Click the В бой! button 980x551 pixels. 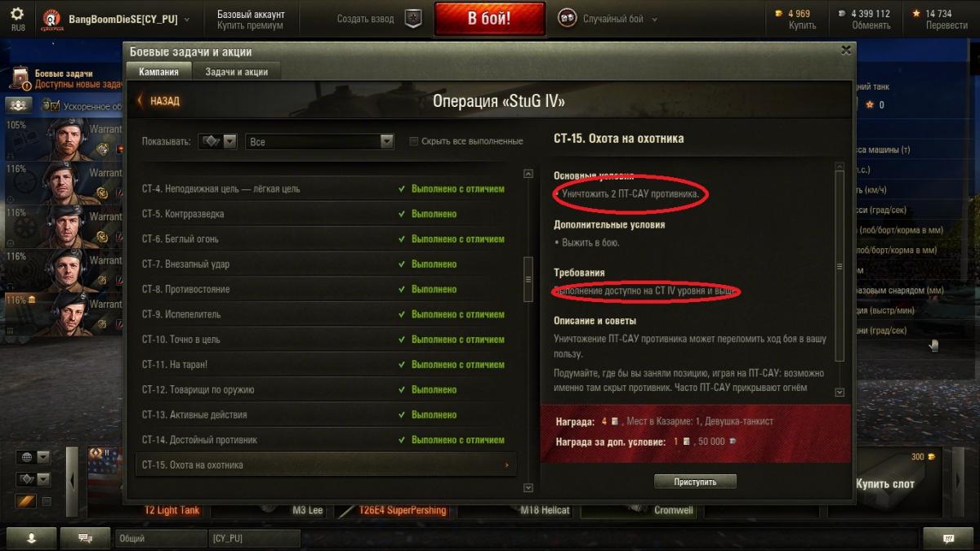pos(489,19)
